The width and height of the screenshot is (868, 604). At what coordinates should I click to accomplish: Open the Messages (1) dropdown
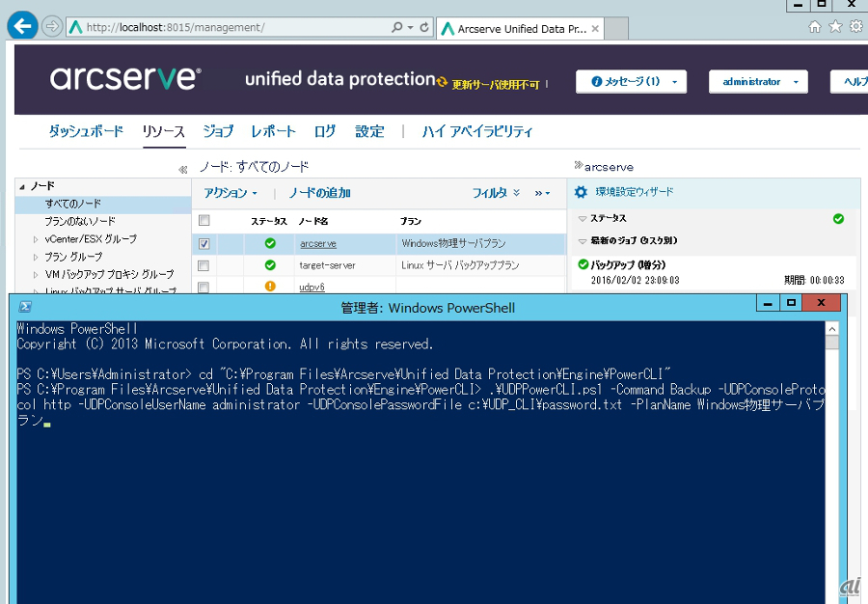[631, 81]
